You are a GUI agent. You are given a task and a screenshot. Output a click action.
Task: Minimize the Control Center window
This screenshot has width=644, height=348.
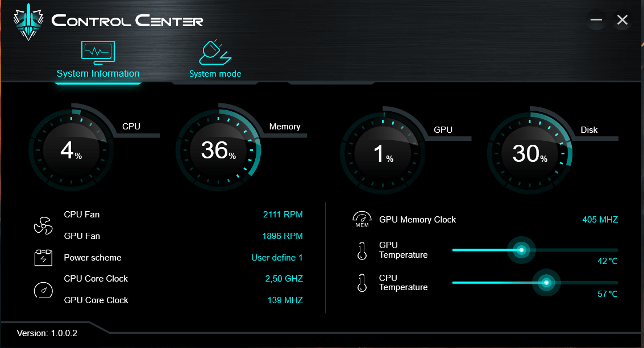point(596,20)
